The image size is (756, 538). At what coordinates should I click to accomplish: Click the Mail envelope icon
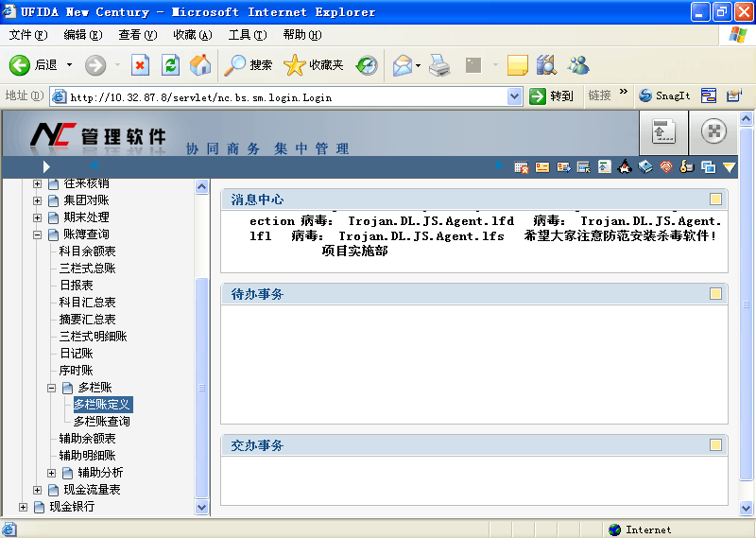[x=403, y=65]
